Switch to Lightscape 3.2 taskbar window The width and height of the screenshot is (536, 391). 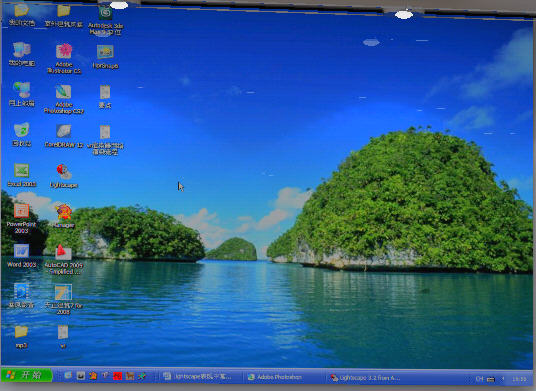point(365,378)
